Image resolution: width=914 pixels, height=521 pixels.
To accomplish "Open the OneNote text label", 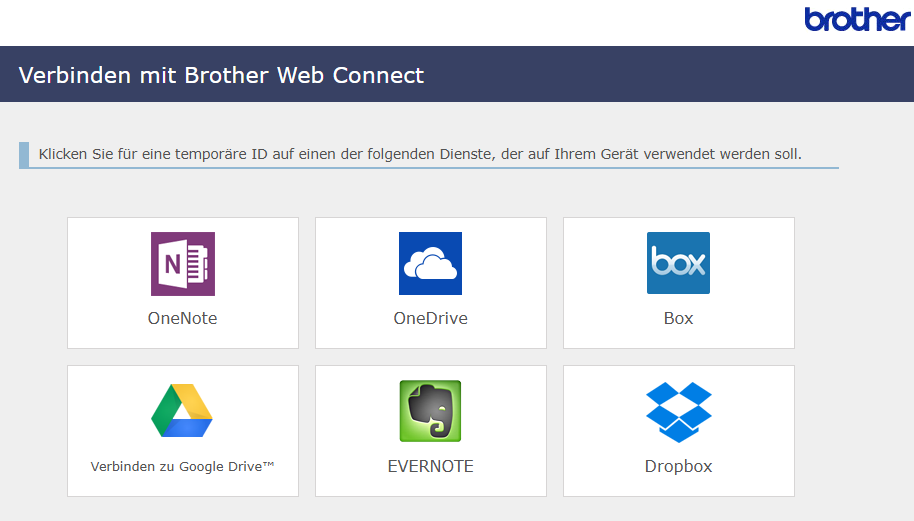I will (182, 318).
